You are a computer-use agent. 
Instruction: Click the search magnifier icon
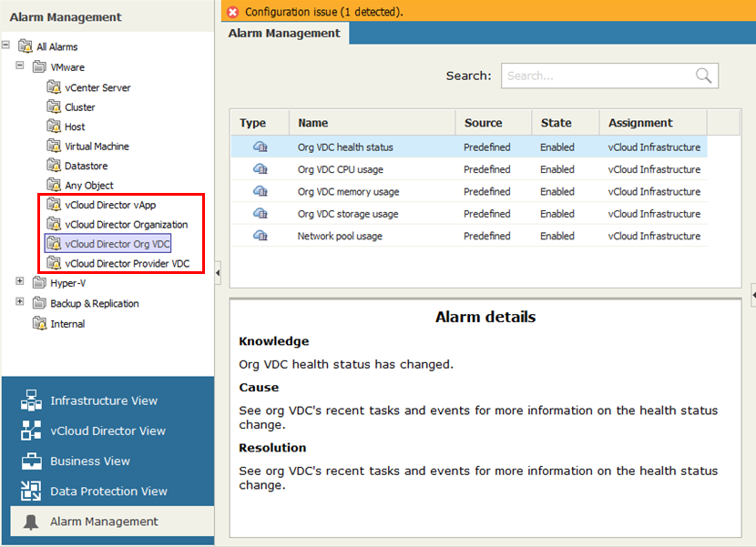pyautogui.click(x=703, y=76)
